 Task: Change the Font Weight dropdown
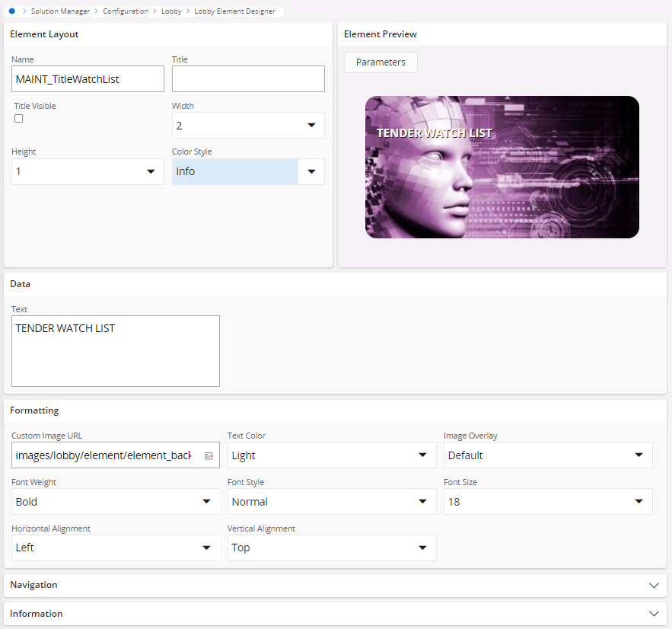tap(115, 502)
